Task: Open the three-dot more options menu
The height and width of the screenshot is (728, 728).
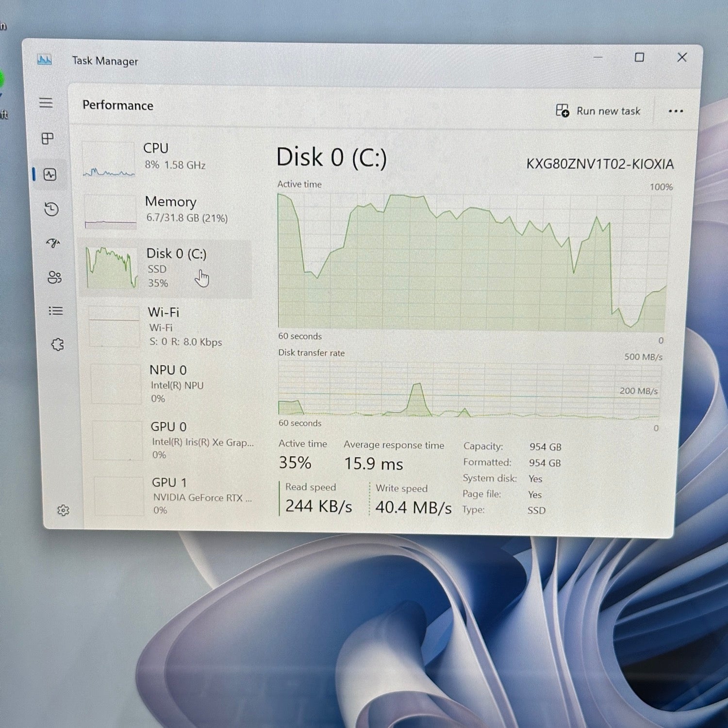Action: [676, 111]
